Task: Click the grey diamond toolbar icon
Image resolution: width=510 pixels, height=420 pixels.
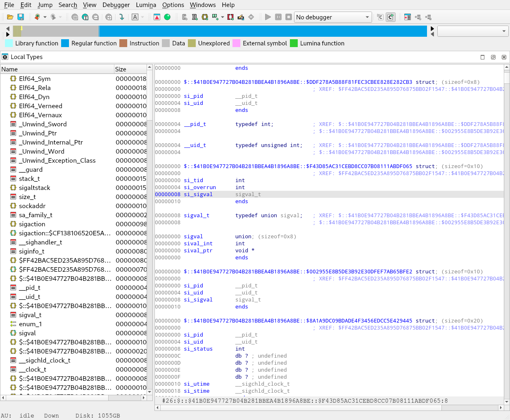Action: tap(251, 17)
